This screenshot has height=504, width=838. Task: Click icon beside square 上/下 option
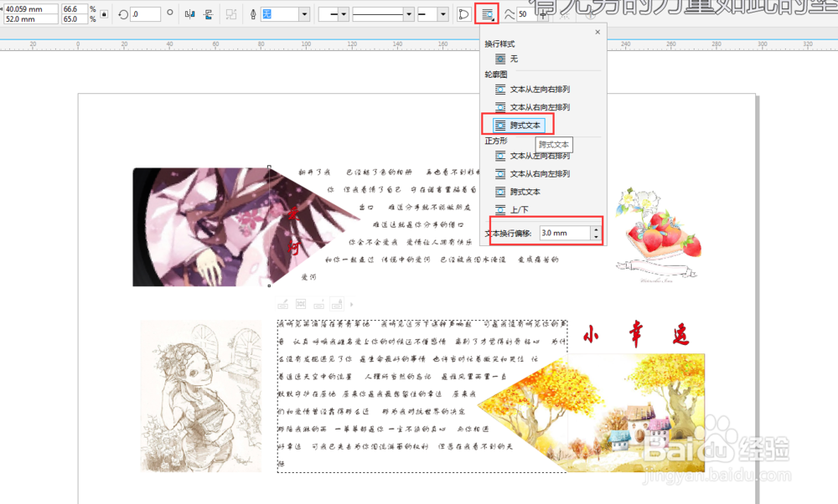pyautogui.click(x=500, y=209)
